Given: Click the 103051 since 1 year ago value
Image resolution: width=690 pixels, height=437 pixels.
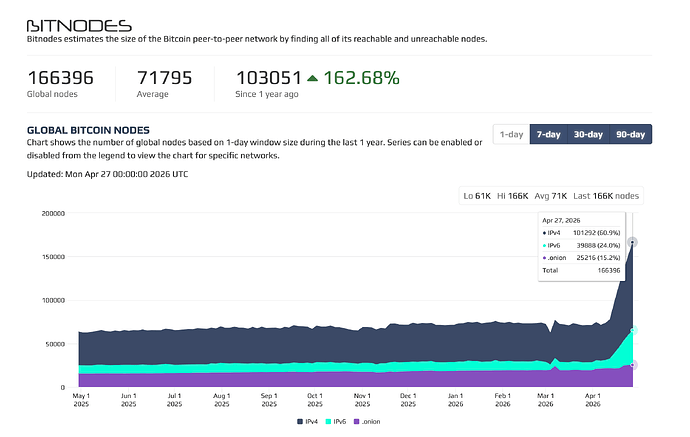Looking at the screenshot, I should pyautogui.click(x=269, y=78).
